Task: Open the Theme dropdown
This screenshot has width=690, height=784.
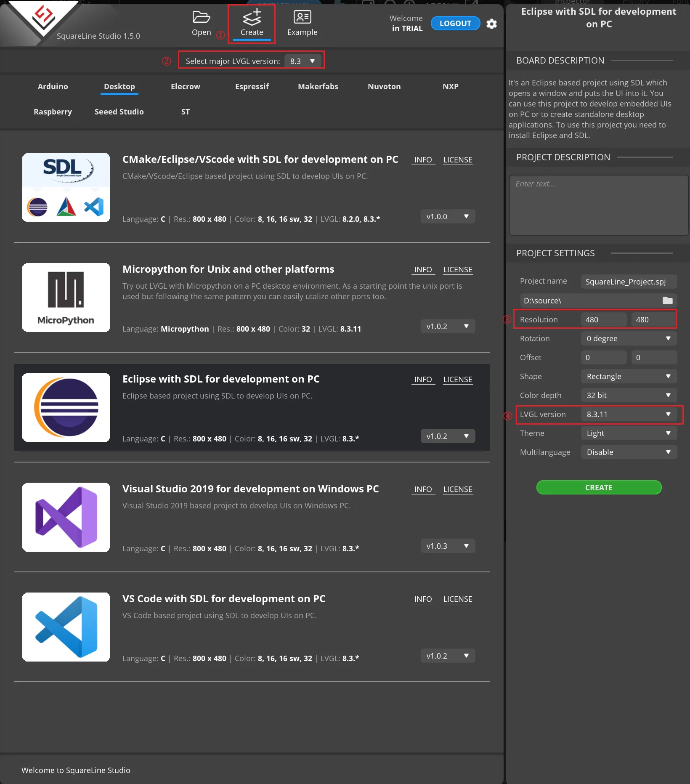Action: (629, 433)
